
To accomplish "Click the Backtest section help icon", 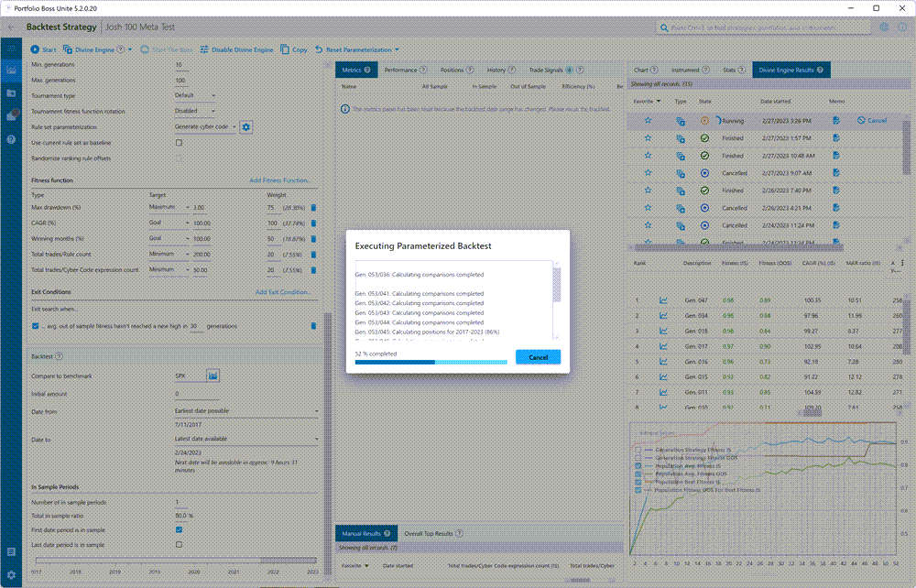I will [x=59, y=356].
